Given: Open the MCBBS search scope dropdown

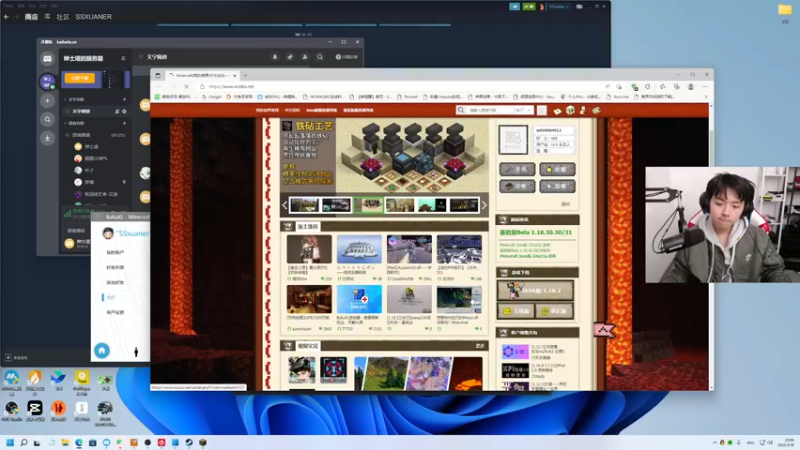Looking at the screenshot, I should click(523, 110).
